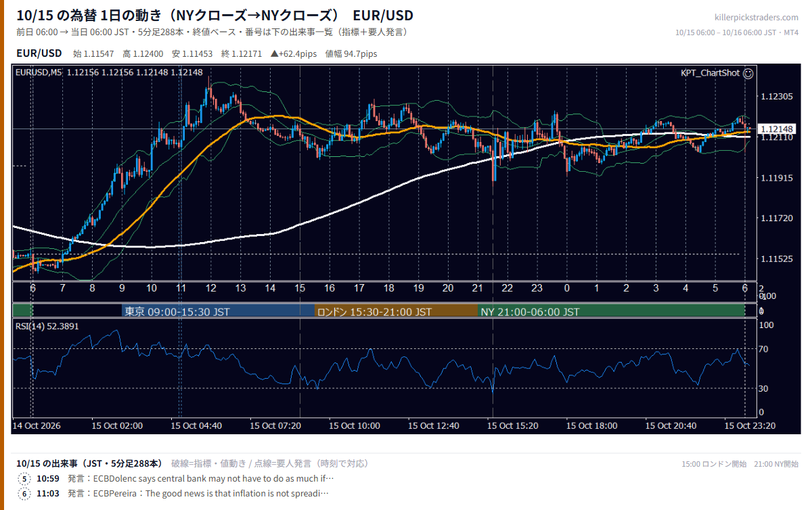This screenshot has width=812, height=510.
Task: Click the 10/15 06:00 – 10/16 06:00 JST・MT4 range text
Action: click(737, 32)
